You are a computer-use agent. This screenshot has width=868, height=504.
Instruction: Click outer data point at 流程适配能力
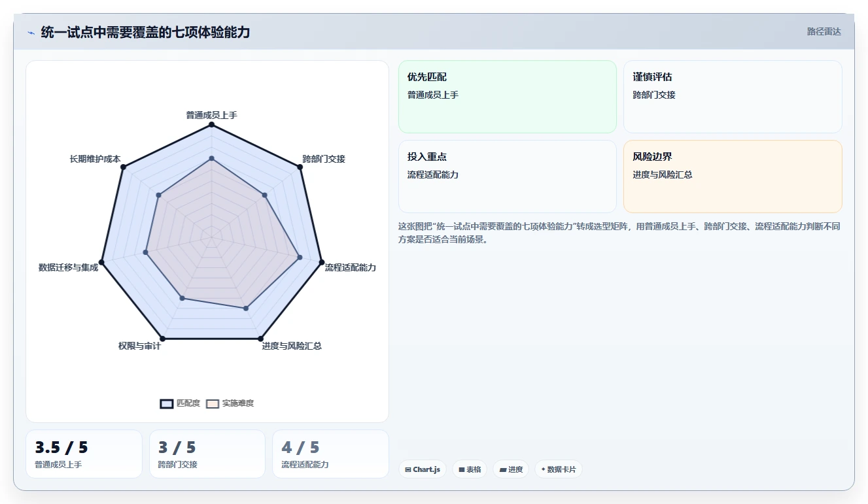pyautogui.click(x=321, y=262)
